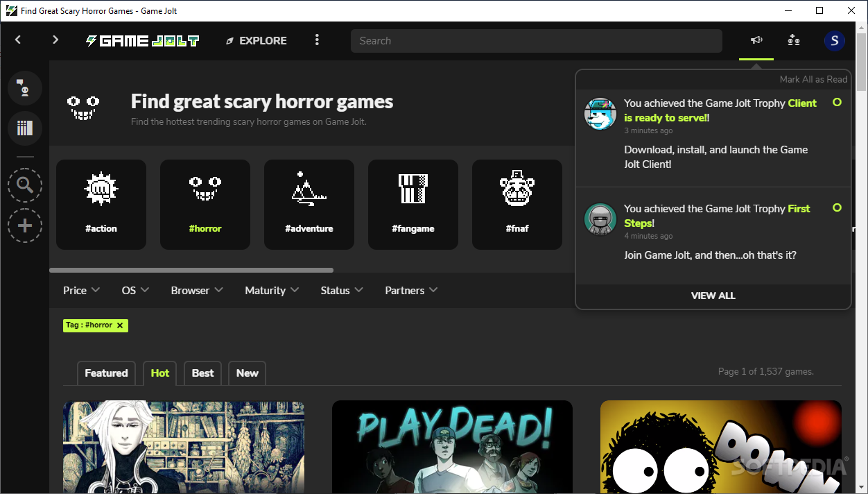This screenshot has height=494, width=868.
Task: Open the Down game thumbnail with black creature
Action: (x=721, y=447)
